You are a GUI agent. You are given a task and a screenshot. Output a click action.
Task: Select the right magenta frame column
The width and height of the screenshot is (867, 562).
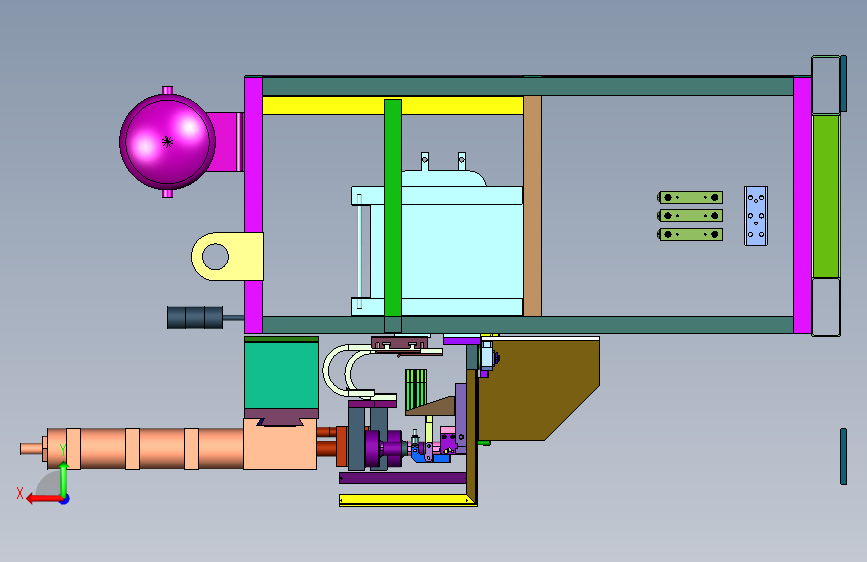point(802,205)
